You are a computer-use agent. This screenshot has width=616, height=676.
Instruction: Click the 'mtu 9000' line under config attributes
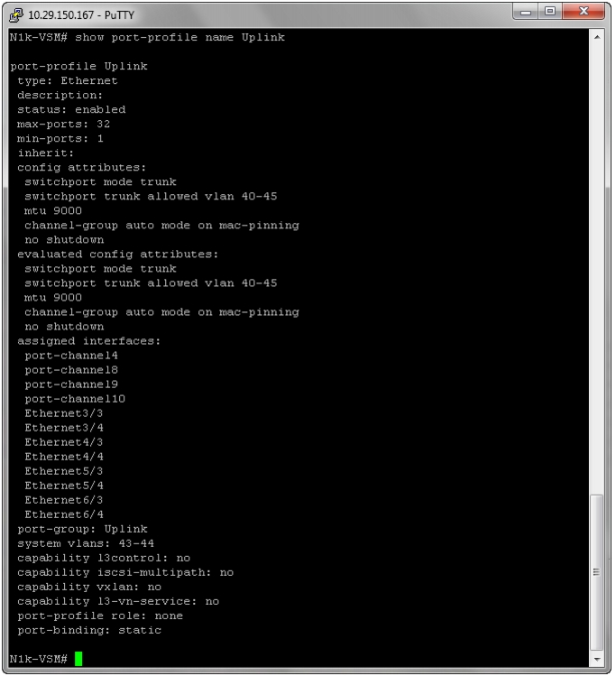(53, 211)
